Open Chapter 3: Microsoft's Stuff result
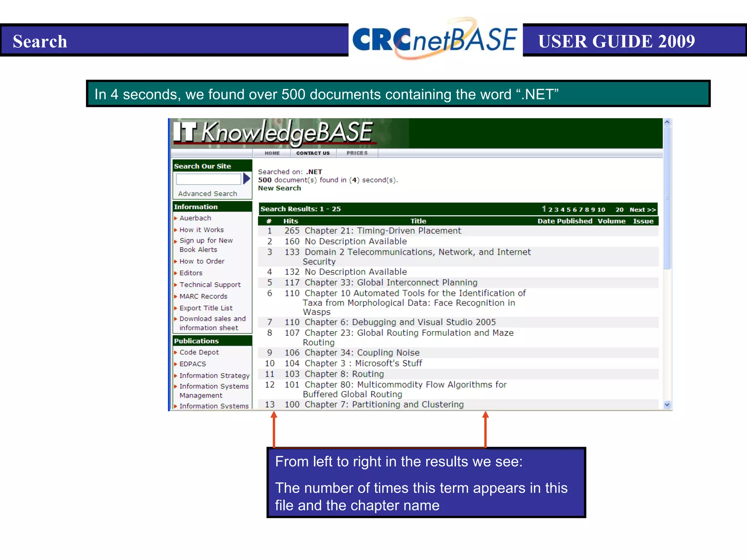Viewport: 747px width, 560px height. click(x=363, y=363)
